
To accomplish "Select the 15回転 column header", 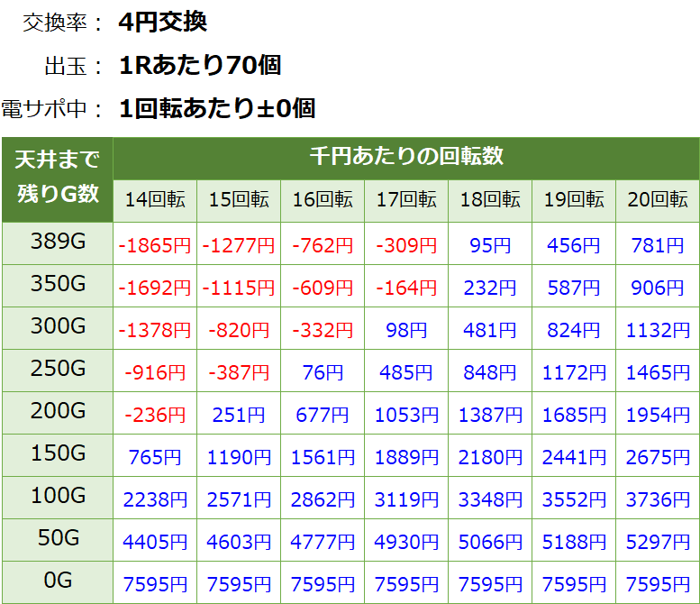I will 239,201.
